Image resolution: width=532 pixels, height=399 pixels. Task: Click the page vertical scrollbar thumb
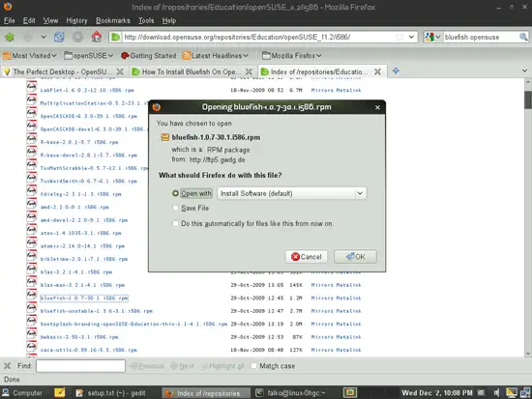(527, 100)
